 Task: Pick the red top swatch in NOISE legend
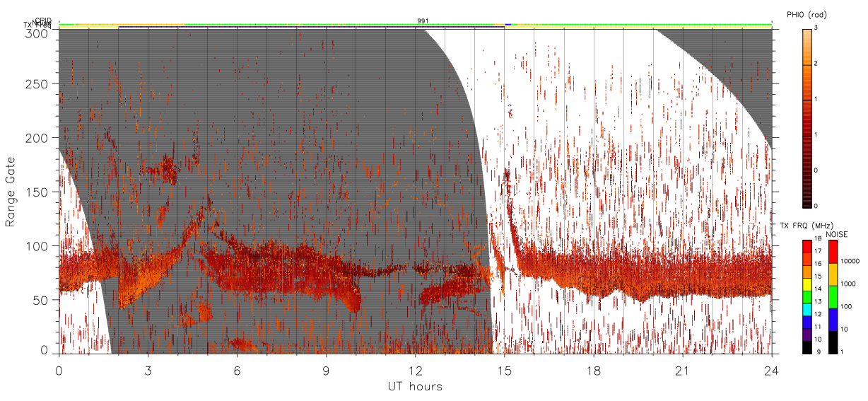pos(833,252)
